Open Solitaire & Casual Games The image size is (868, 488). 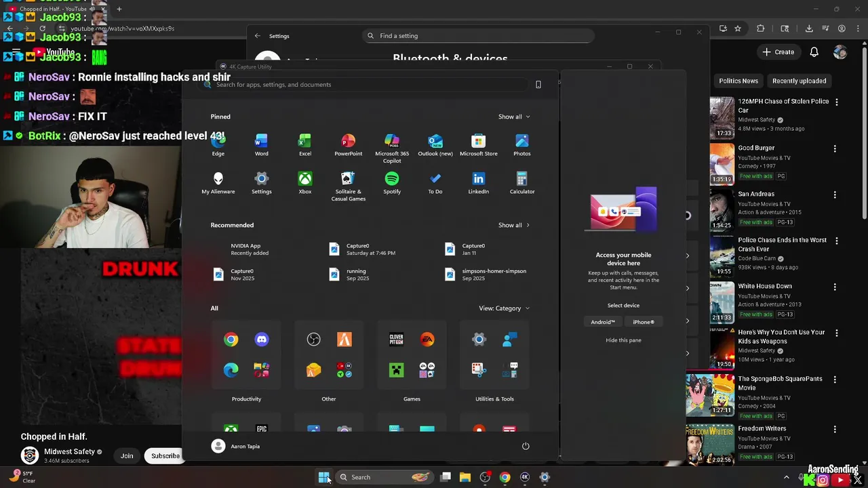(348, 186)
